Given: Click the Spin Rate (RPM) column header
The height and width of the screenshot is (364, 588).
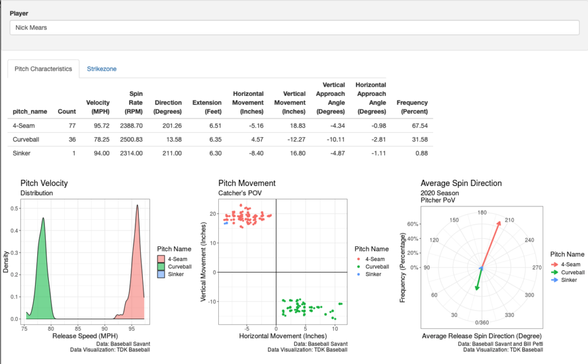Looking at the screenshot, I should (x=134, y=102).
